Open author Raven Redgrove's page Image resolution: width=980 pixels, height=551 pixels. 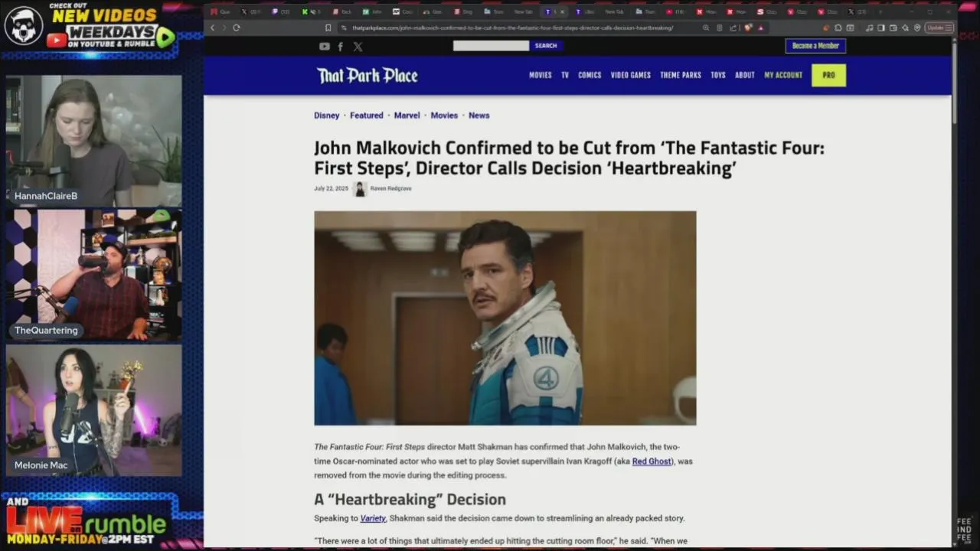390,188
